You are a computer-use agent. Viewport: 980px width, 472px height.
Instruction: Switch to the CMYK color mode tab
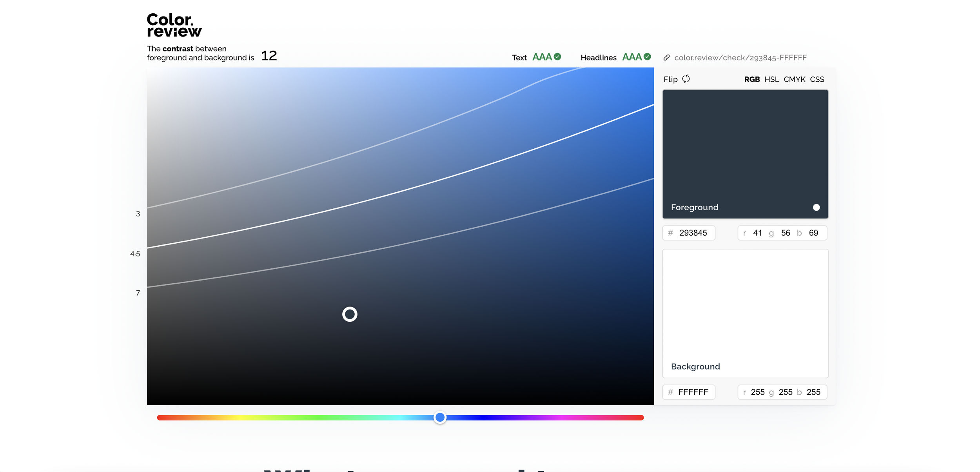point(794,79)
